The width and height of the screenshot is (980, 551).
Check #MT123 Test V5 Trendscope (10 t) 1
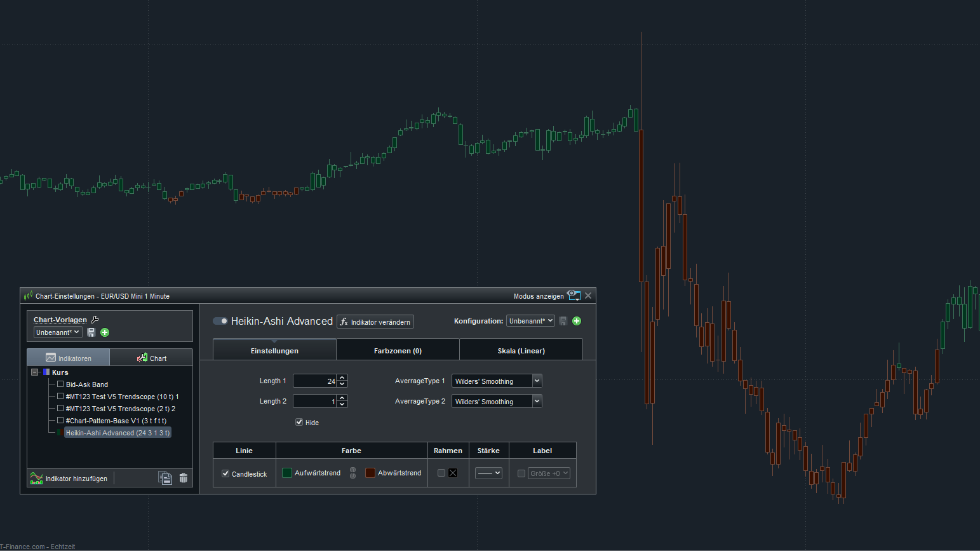pyautogui.click(x=60, y=396)
